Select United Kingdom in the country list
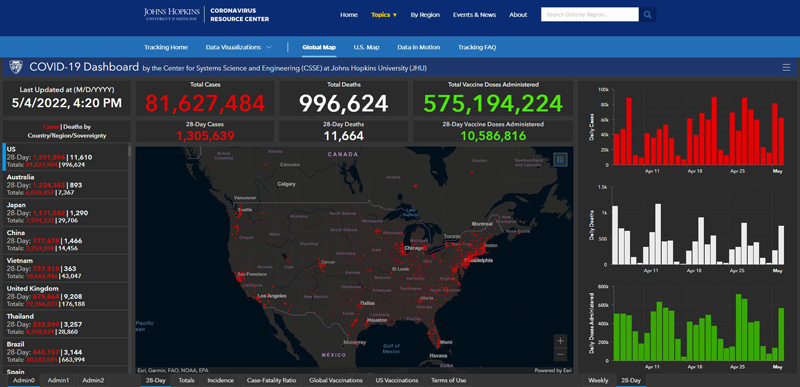Viewport: 800px width, 387px height. [65, 296]
